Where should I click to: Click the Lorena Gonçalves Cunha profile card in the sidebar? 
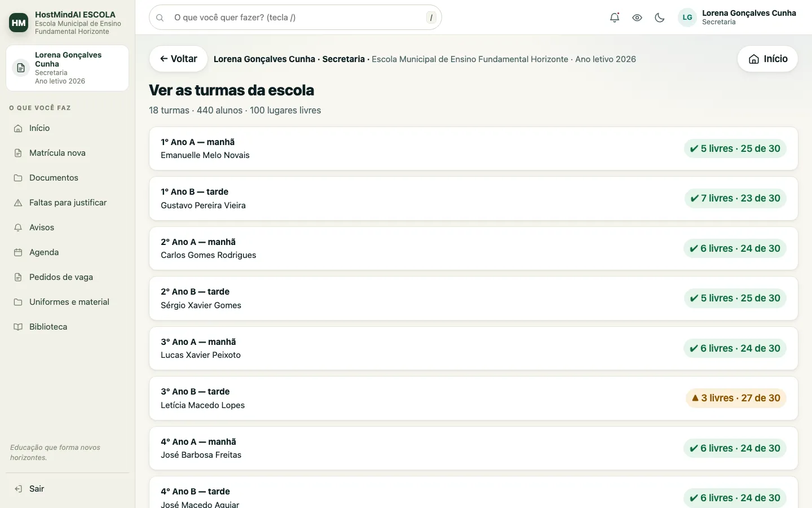[68, 68]
